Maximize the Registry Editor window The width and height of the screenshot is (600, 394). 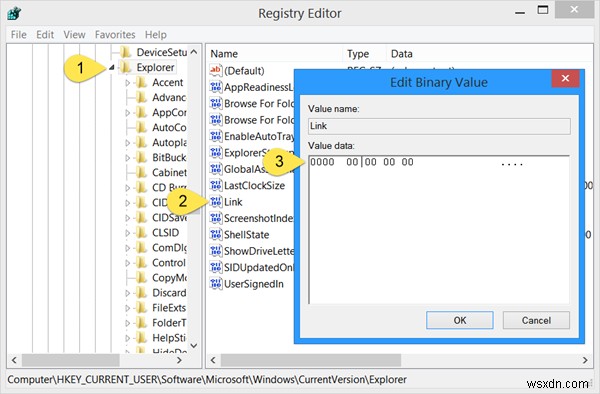(x=543, y=10)
